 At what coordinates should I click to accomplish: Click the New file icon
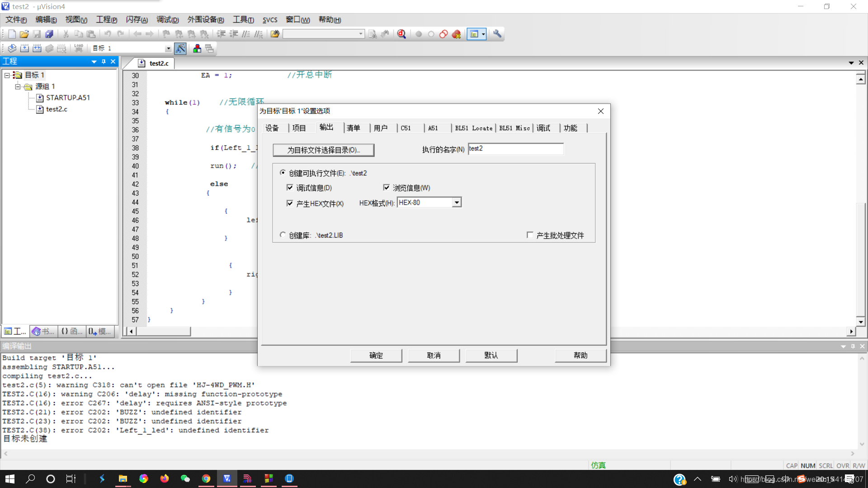pyautogui.click(x=12, y=34)
